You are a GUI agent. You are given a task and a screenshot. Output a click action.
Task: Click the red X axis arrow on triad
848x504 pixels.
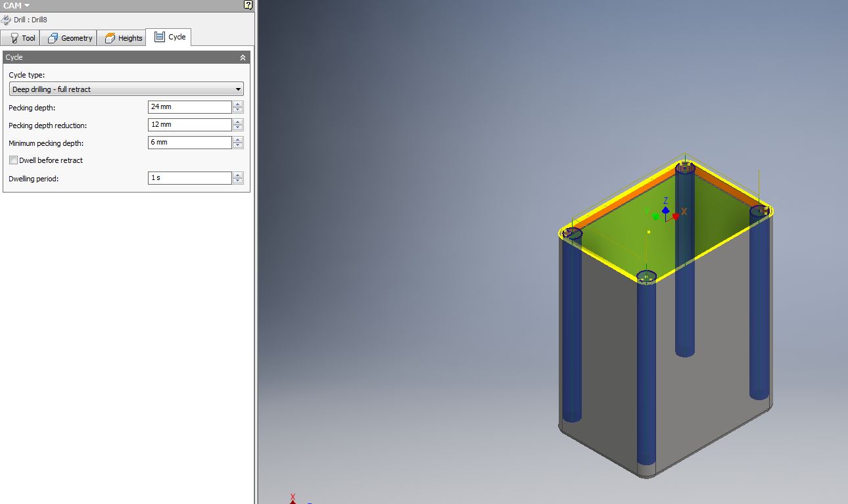point(676,216)
